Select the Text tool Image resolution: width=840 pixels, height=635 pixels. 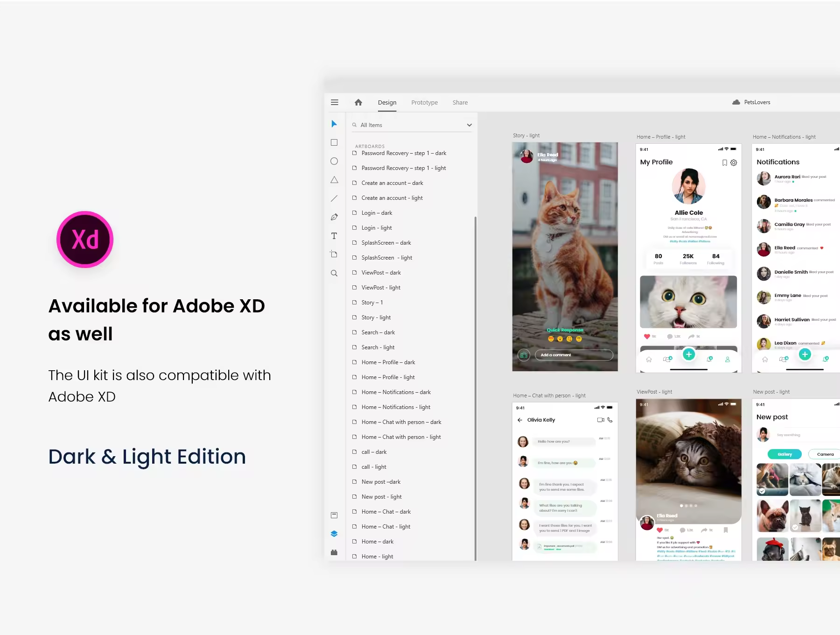[334, 236]
